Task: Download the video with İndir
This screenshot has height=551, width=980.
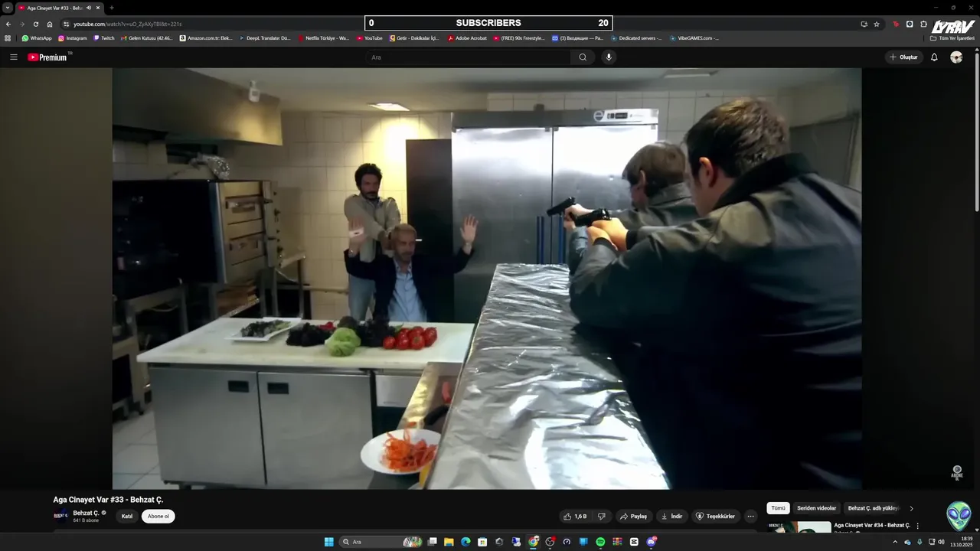Action: point(671,517)
